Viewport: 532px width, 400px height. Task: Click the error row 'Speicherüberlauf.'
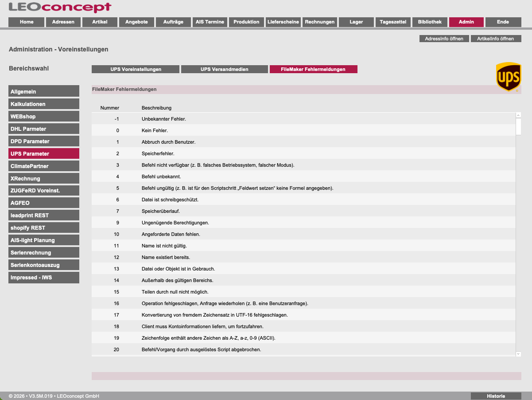[303, 211]
